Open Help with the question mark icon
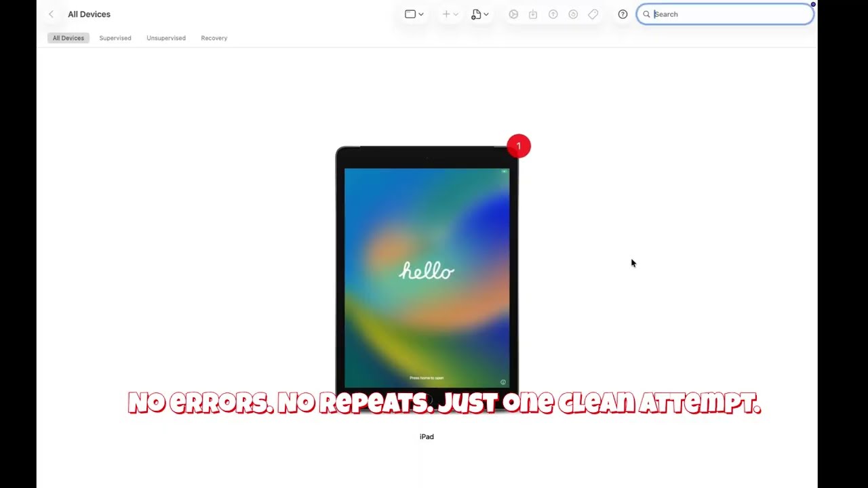This screenshot has height=488, width=868. pyautogui.click(x=623, y=14)
